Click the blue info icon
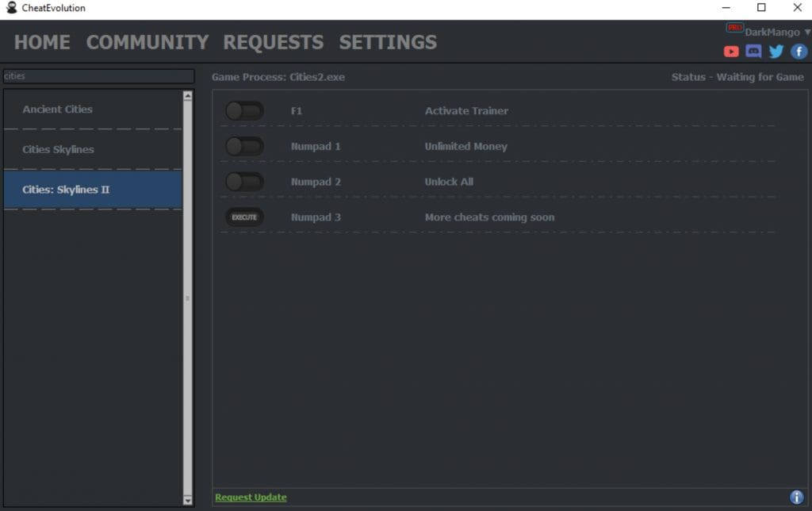This screenshot has height=511, width=812. point(796,497)
